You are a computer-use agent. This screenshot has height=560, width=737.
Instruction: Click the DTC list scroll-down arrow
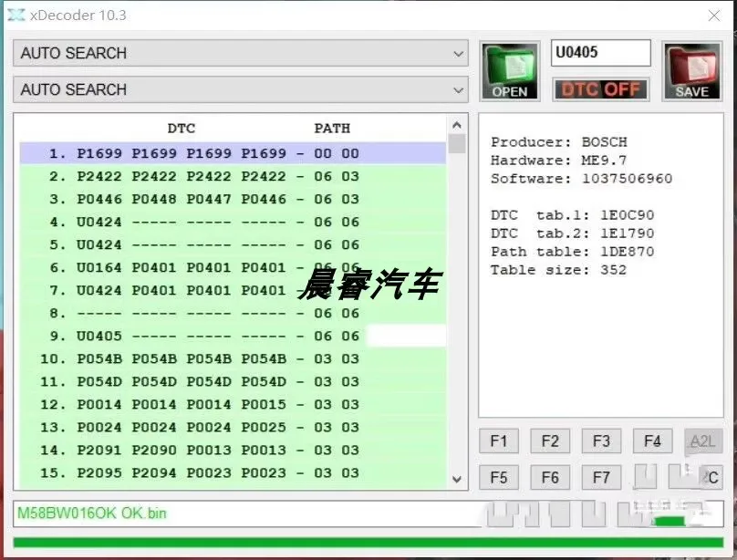point(457,479)
